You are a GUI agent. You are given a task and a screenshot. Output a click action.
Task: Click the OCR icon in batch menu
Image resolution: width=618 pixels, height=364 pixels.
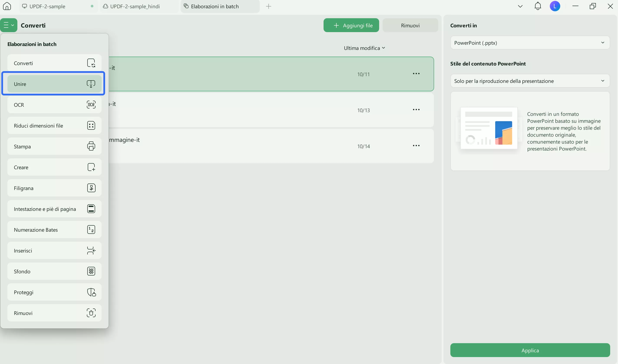pyautogui.click(x=91, y=105)
